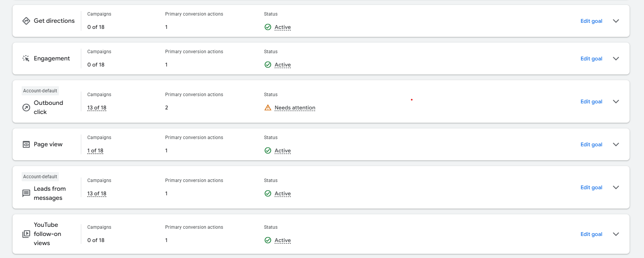
Task: Click green checkmark in Page view row
Action: point(268,150)
